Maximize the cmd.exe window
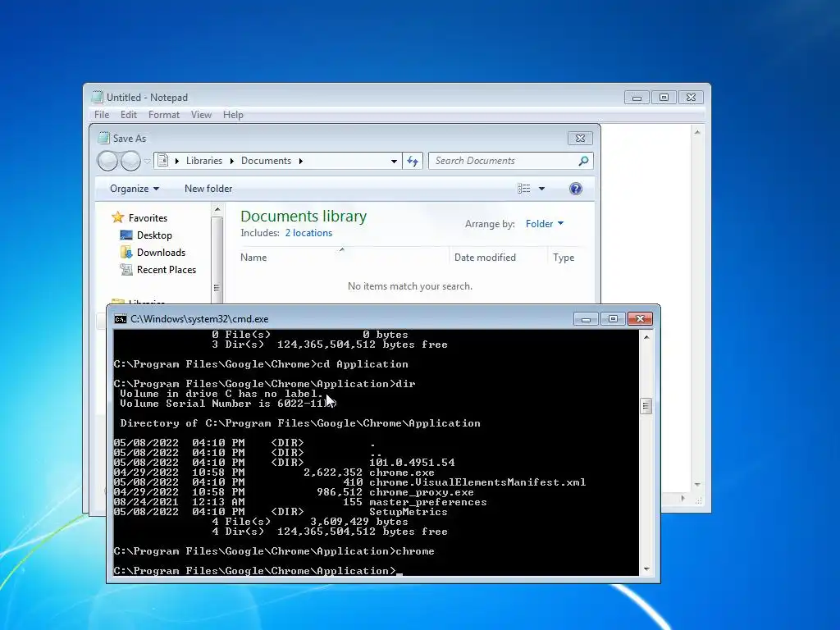840x630 pixels. point(613,319)
